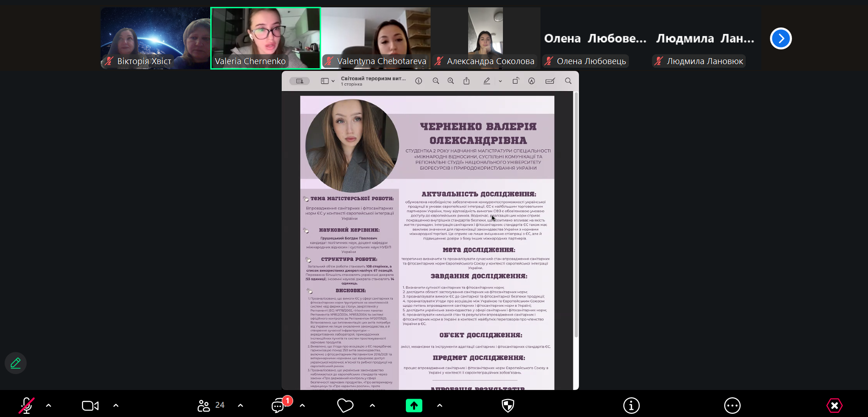Open the meeting information icon
The height and width of the screenshot is (417, 868).
coord(632,406)
